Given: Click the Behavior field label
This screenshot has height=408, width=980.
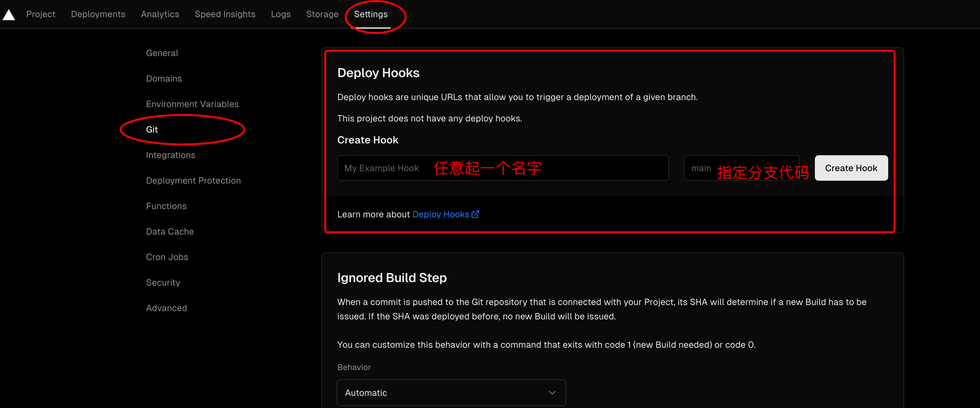Looking at the screenshot, I should click(354, 367).
